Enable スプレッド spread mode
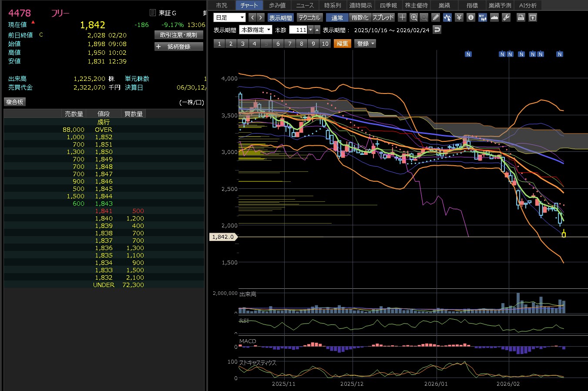The height and width of the screenshot is (391, 588). pos(383,17)
